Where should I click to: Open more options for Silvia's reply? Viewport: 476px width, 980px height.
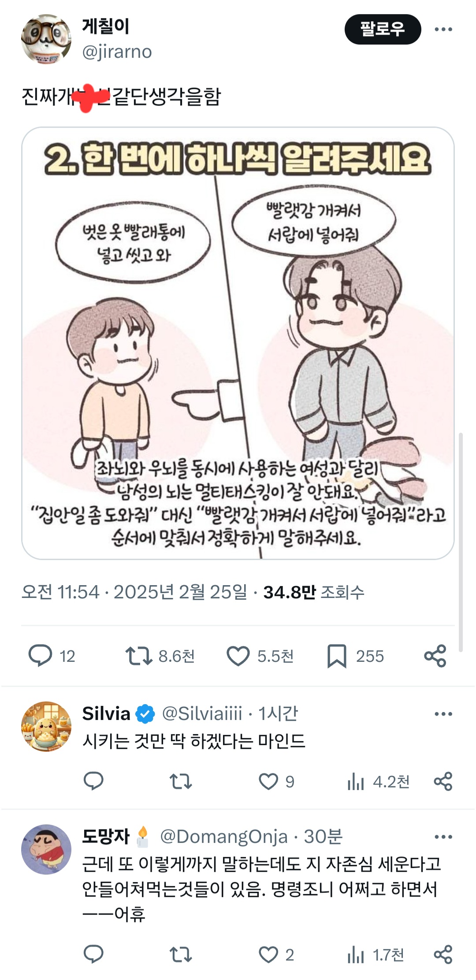click(x=443, y=714)
